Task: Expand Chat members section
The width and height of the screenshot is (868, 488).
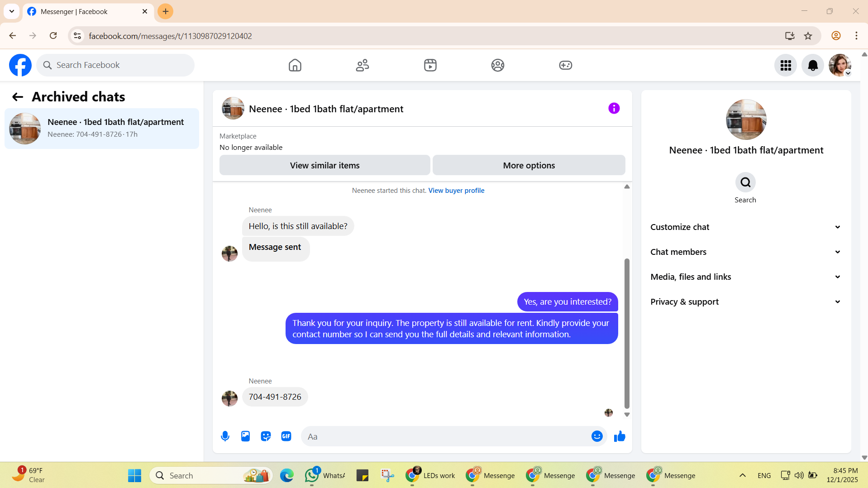Action: pos(746,252)
